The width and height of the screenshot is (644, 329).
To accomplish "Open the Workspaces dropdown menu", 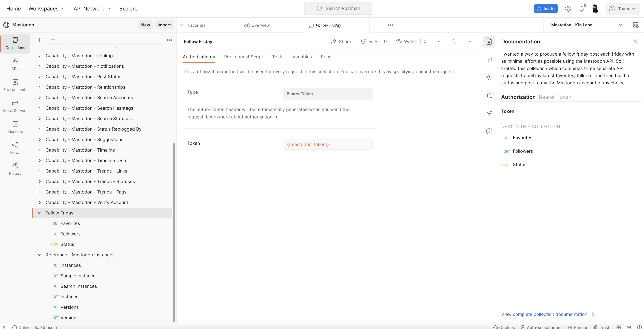I will point(47,8).
